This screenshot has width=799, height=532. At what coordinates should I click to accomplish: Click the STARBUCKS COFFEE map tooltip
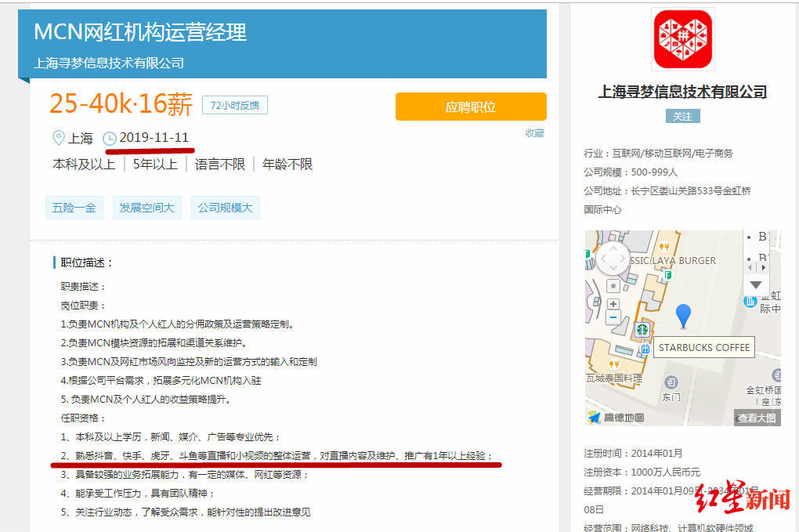(x=704, y=348)
